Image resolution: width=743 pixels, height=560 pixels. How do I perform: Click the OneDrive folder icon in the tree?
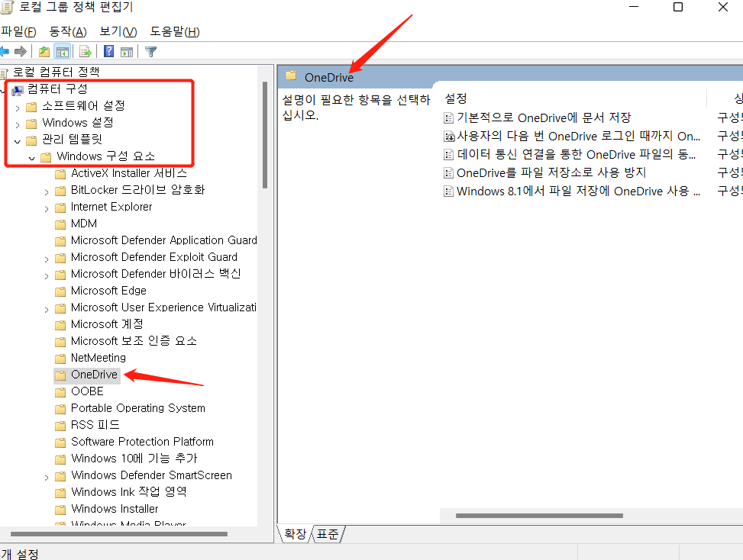click(60, 375)
